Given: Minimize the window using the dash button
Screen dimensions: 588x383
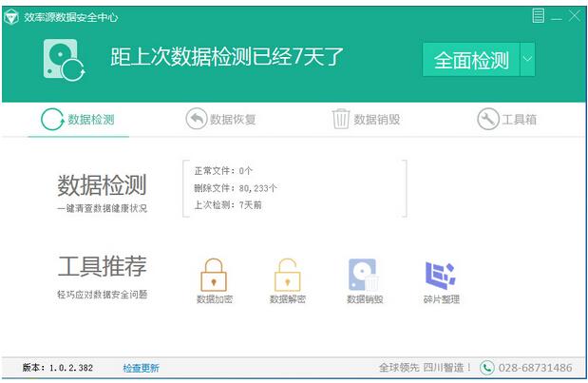Looking at the screenshot, I should (557, 18).
